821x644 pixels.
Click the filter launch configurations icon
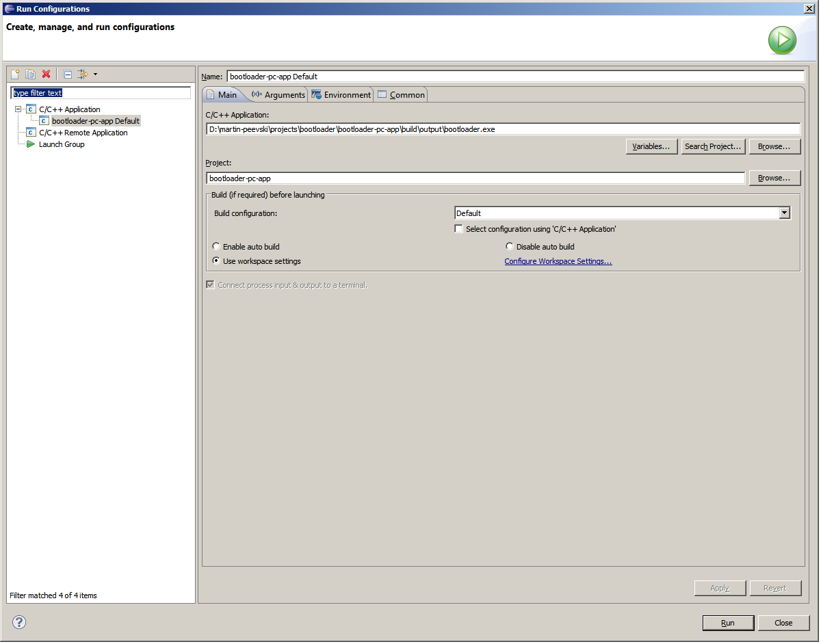pos(83,74)
